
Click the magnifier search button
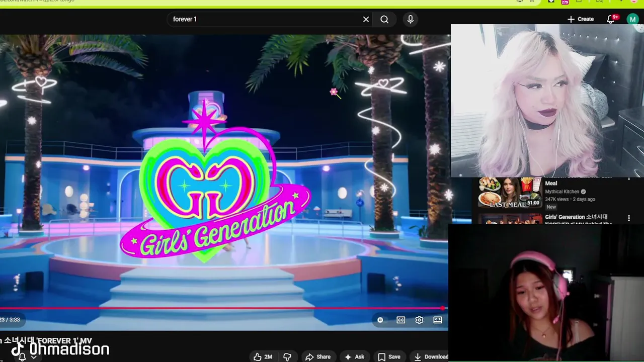click(384, 19)
